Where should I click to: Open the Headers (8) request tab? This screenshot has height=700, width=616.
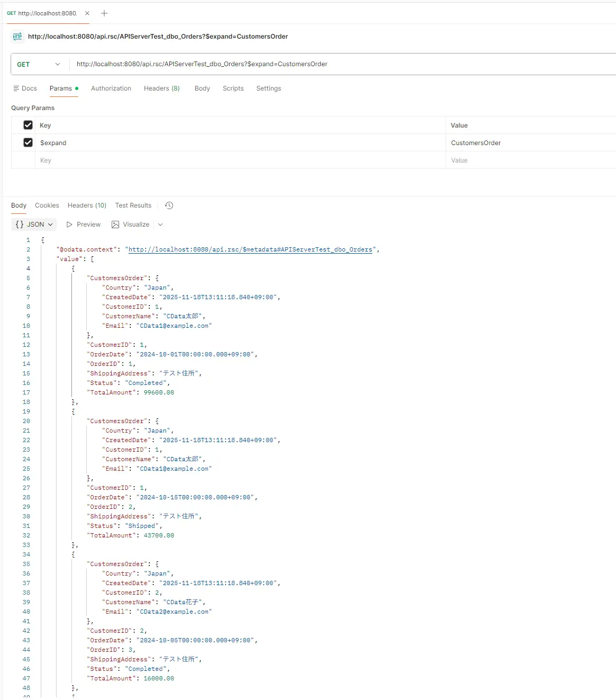click(x=161, y=88)
